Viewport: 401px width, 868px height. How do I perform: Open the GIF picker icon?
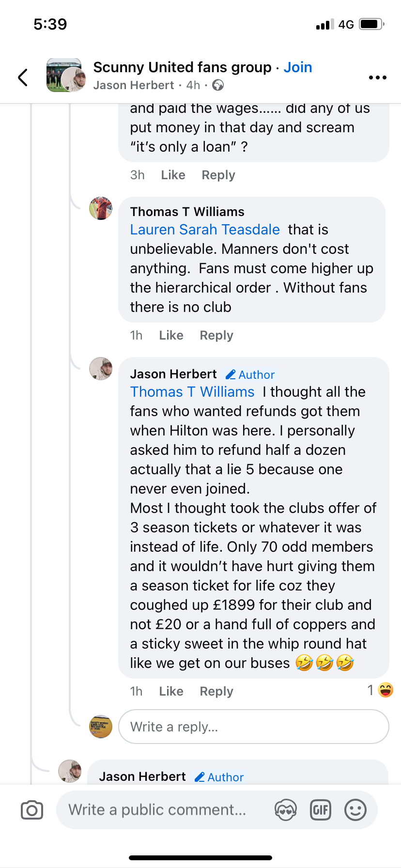320,810
